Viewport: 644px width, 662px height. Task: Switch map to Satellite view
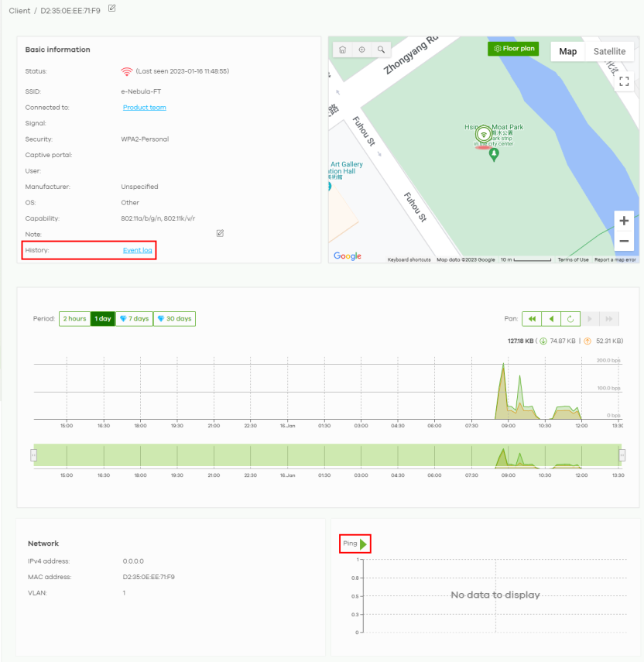pos(609,52)
